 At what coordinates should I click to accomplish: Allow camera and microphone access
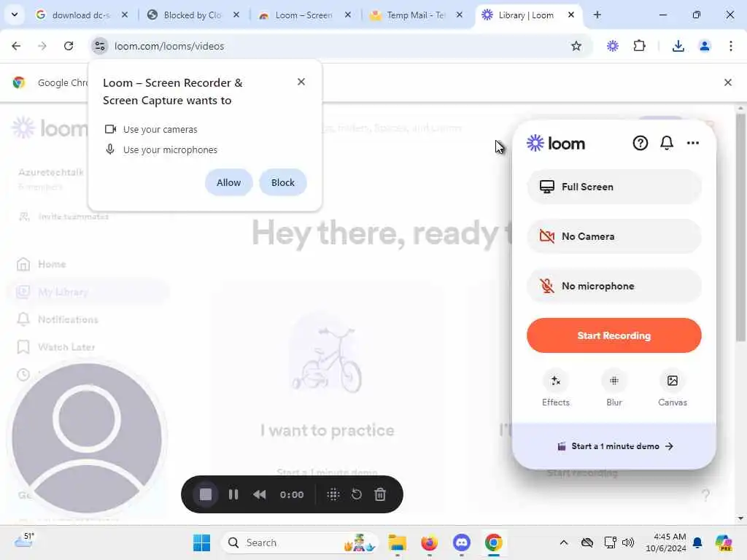click(228, 182)
